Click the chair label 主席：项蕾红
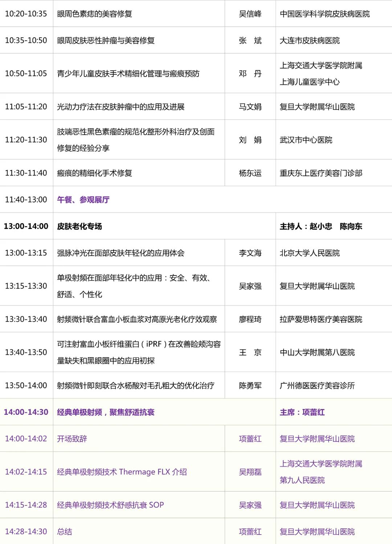Screen dimensions: 392x544 (302, 412)
